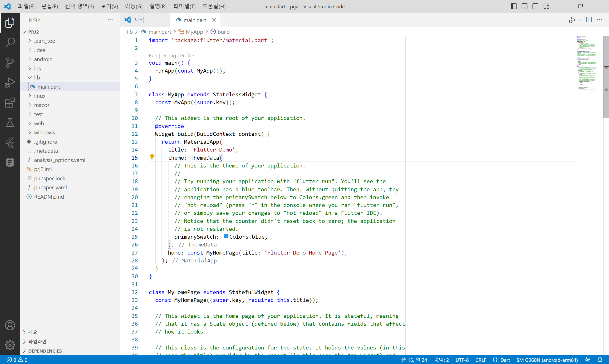Open notifications bell in status bar
The width and height of the screenshot is (609, 364).
(x=600, y=360)
